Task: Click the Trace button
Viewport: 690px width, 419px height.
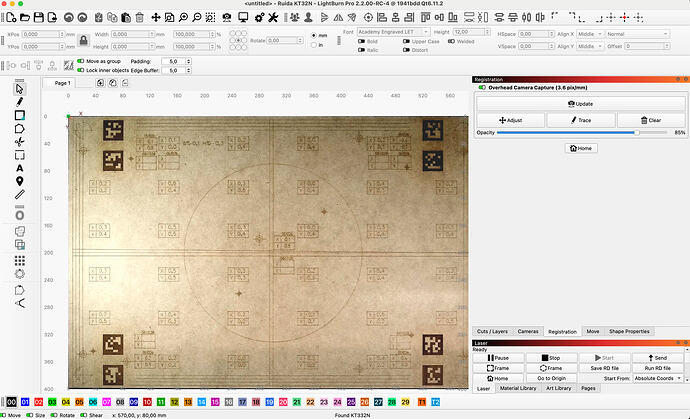Action: tap(580, 120)
